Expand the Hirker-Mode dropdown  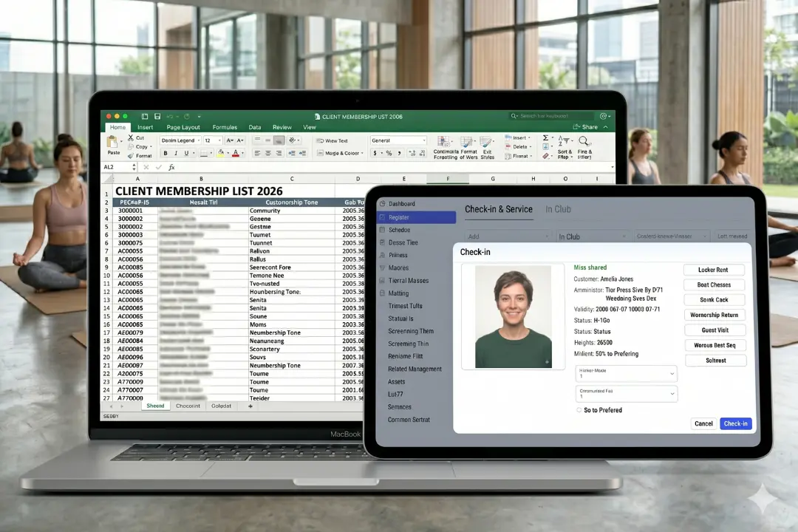[626, 373]
